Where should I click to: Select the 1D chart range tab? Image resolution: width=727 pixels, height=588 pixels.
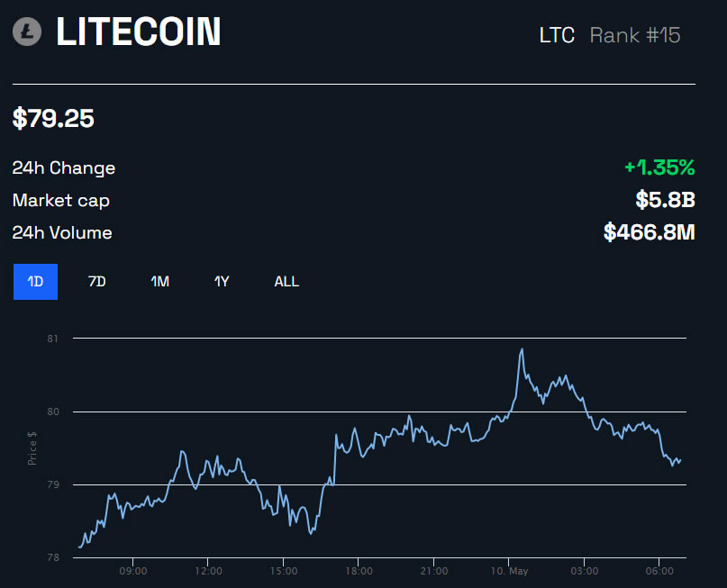35,282
